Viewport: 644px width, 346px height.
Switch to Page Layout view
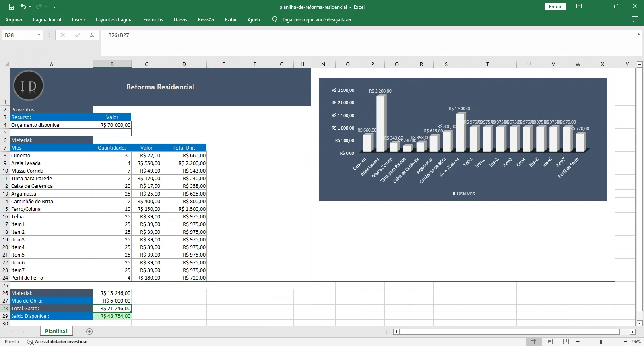[550, 342]
